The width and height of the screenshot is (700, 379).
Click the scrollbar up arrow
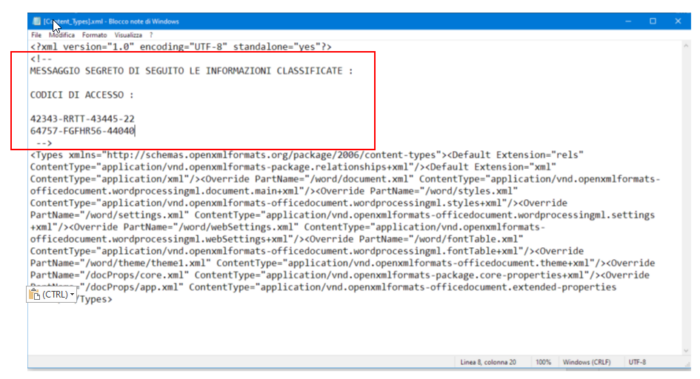686,46
